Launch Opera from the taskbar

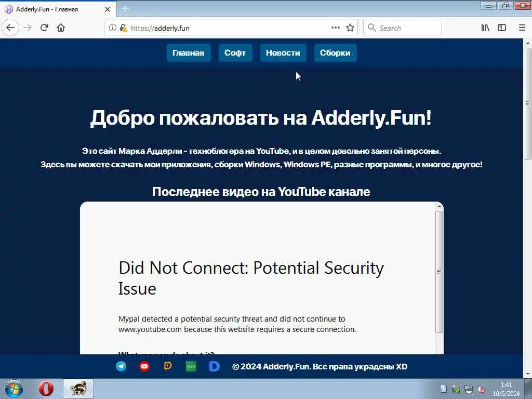(x=46, y=389)
